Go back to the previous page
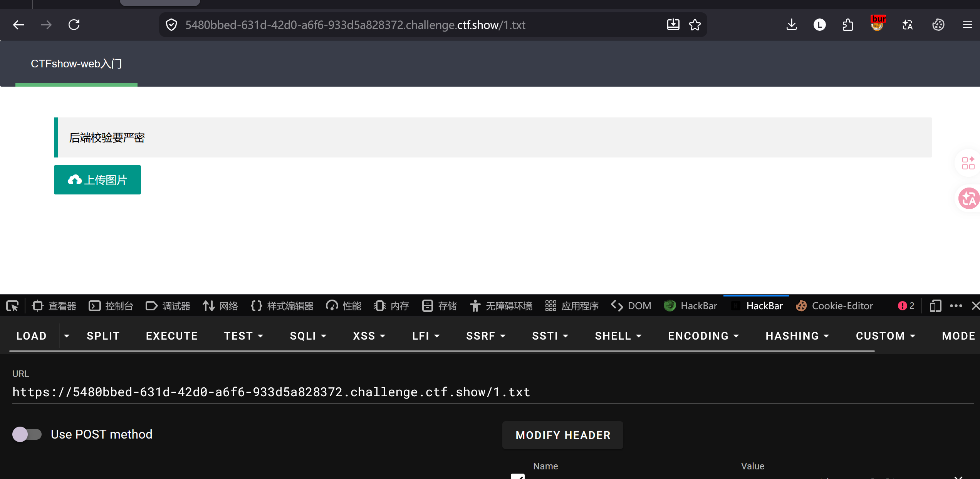The width and height of the screenshot is (980, 479). click(18, 25)
